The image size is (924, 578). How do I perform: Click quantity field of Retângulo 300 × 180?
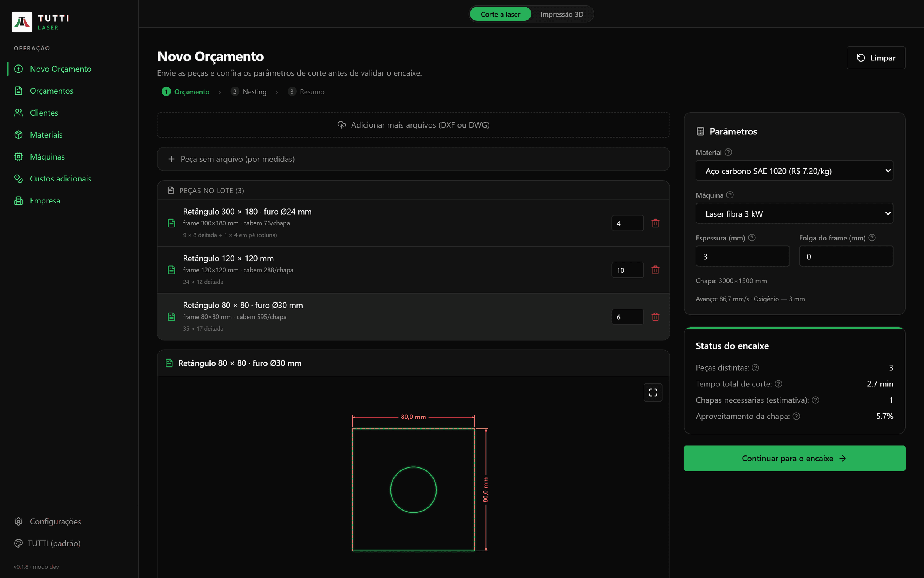click(x=628, y=223)
